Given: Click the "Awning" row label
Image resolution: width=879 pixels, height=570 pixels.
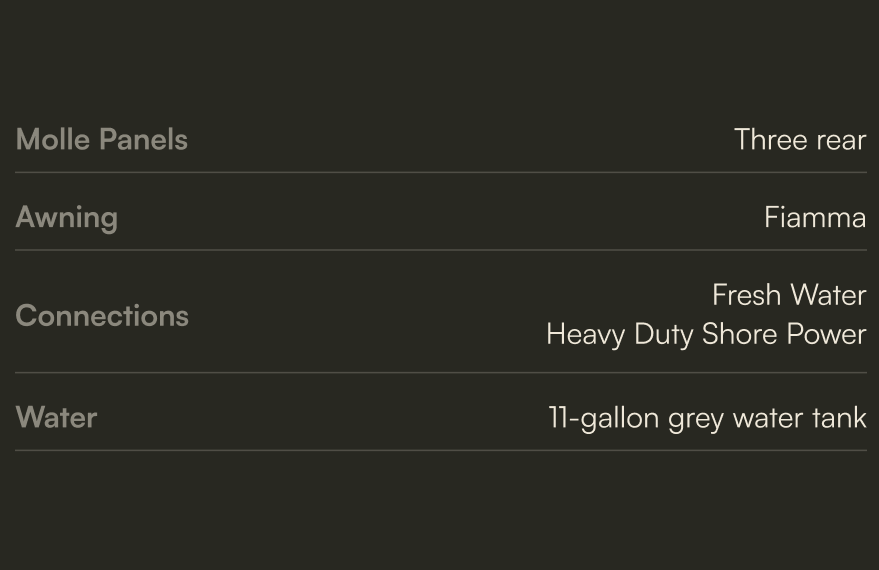Looking at the screenshot, I should tap(67, 217).
